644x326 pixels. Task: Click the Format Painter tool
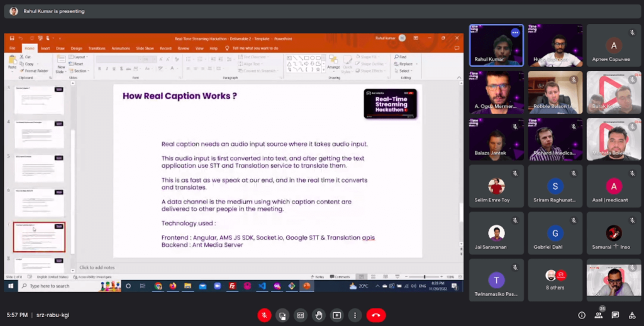(34, 71)
